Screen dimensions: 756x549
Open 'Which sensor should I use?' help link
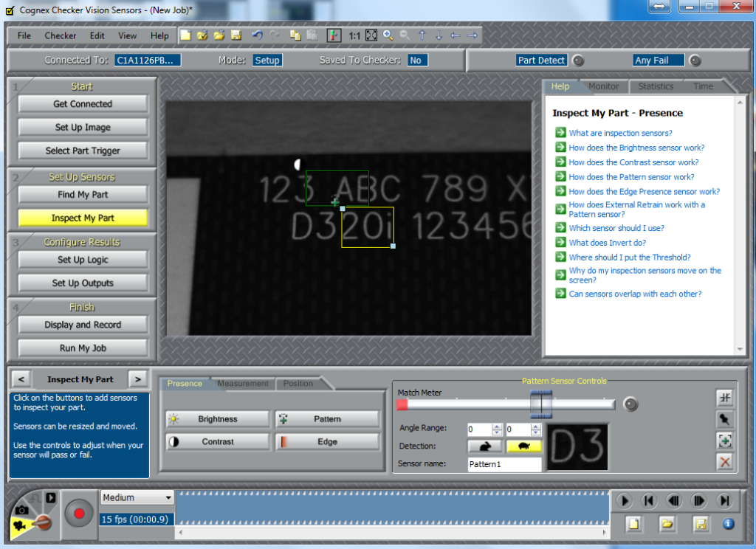tap(616, 228)
